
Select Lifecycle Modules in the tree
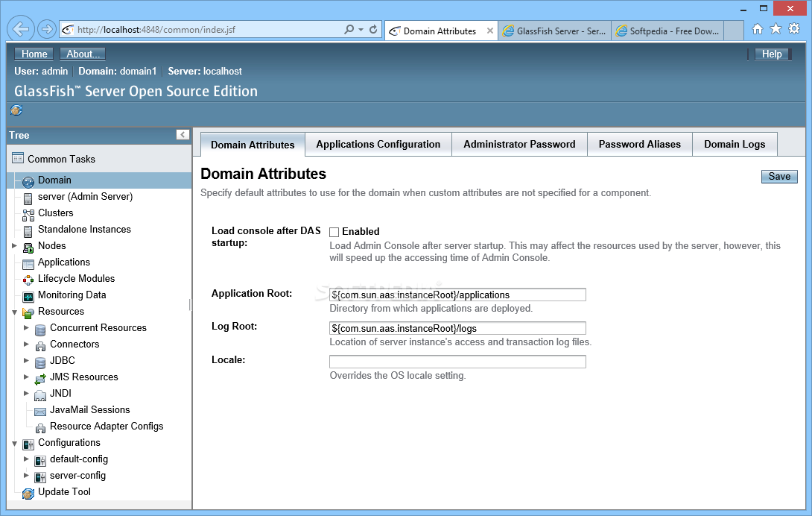[x=76, y=278]
